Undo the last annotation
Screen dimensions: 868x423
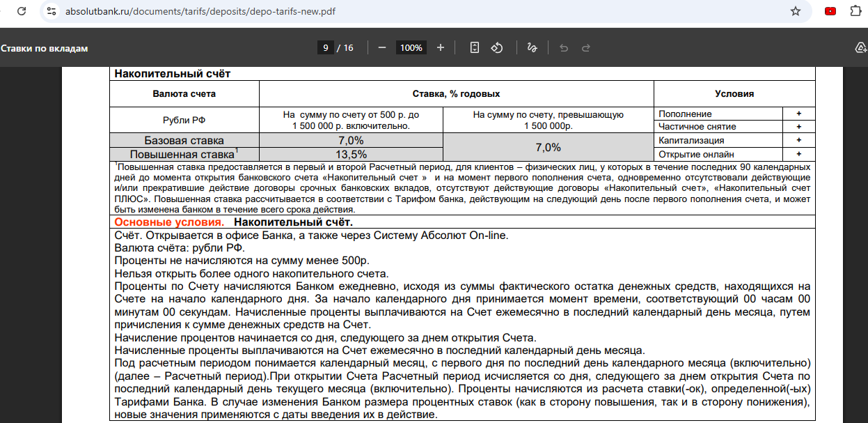pyautogui.click(x=564, y=48)
